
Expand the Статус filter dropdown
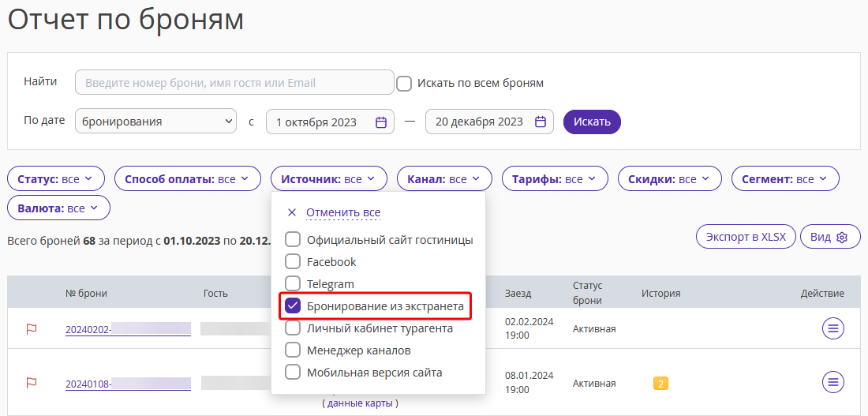(x=56, y=179)
